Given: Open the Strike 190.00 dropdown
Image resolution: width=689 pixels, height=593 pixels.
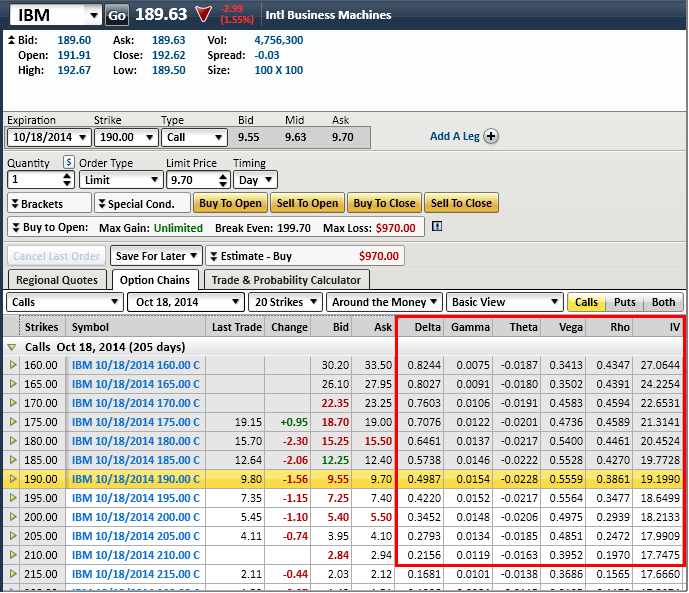Looking at the screenshot, I should (126, 137).
